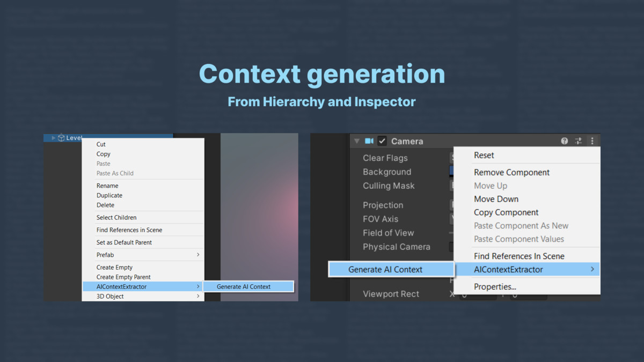This screenshot has height=362, width=644.
Task: Click Generate AI Context in Hierarchy submenu
Action: point(248,286)
